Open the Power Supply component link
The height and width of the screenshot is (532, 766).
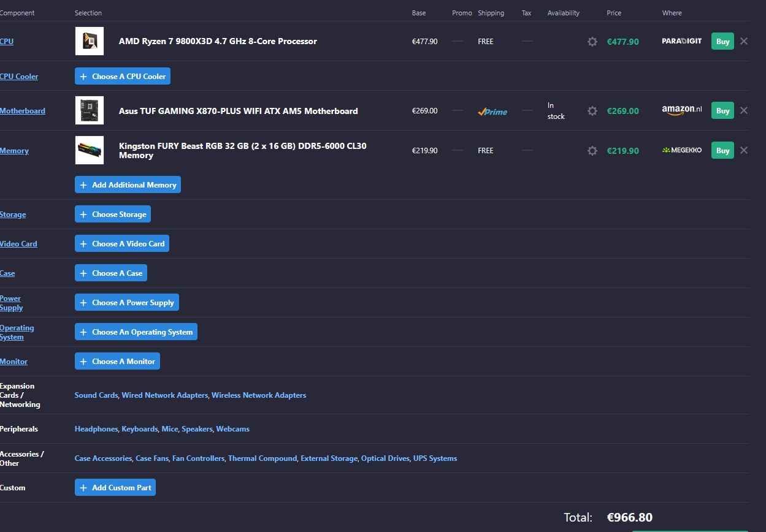point(11,303)
